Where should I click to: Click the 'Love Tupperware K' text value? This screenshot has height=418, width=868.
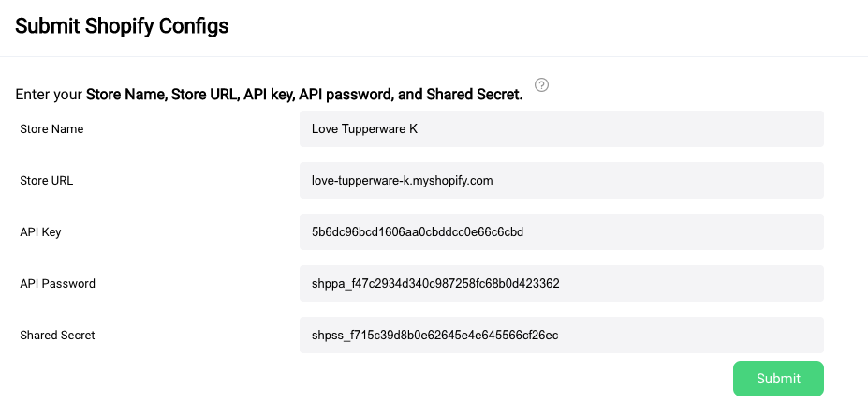click(x=365, y=129)
